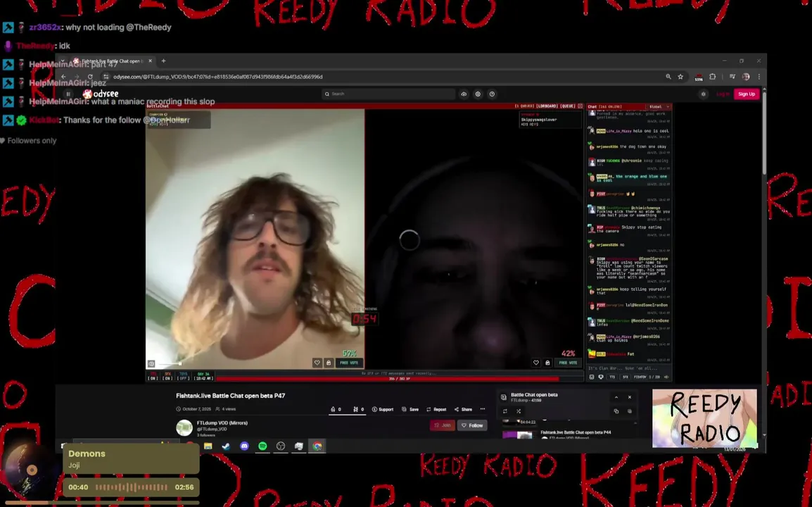Save the video to a playlist

click(x=410, y=409)
